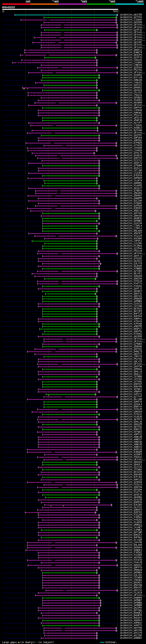
Task: Click the white query bar spanning 1 to 501
Action: pos(60,10)
